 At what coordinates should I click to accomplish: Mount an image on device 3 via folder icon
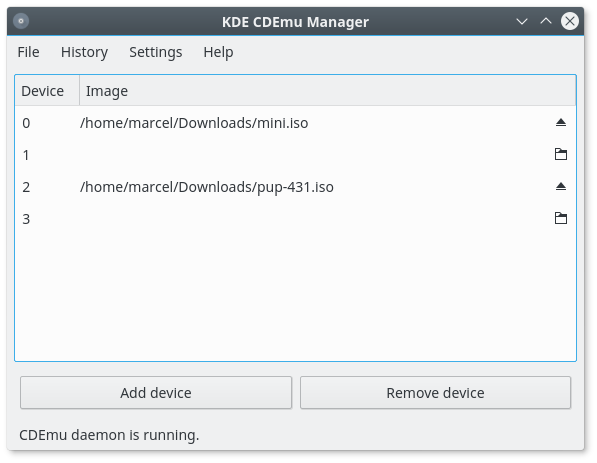tap(560, 218)
